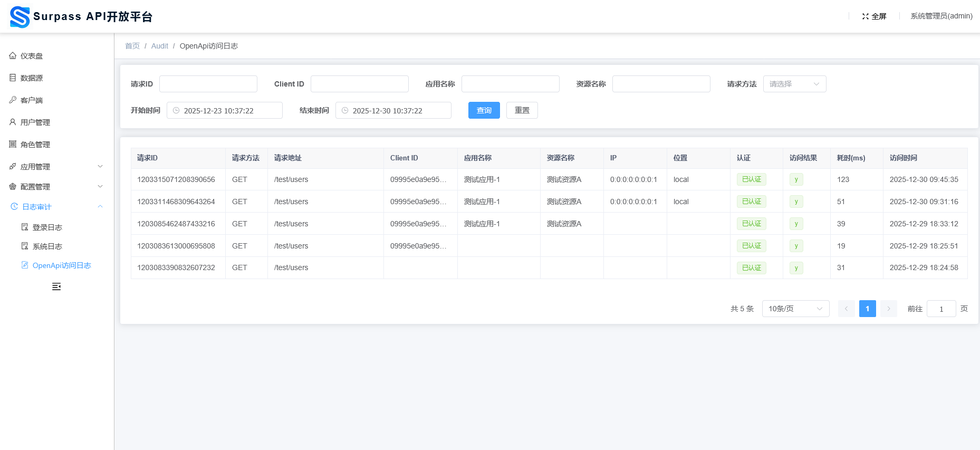Click the 查询 search button

(484, 110)
